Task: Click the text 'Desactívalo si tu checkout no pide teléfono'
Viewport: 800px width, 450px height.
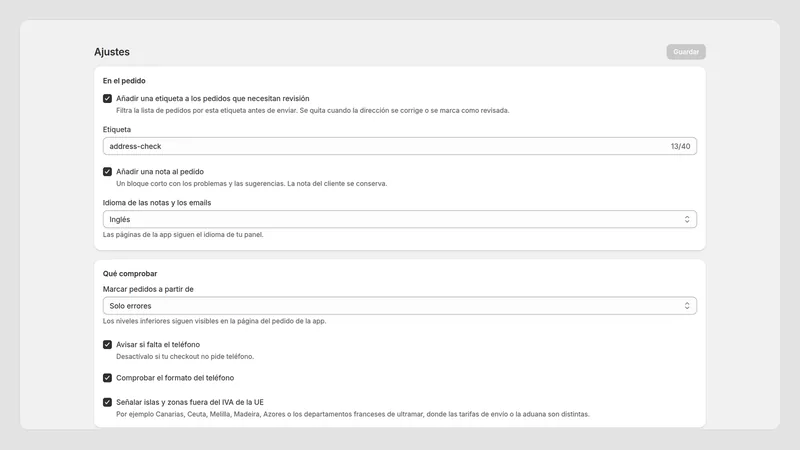Action: click(x=185, y=356)
